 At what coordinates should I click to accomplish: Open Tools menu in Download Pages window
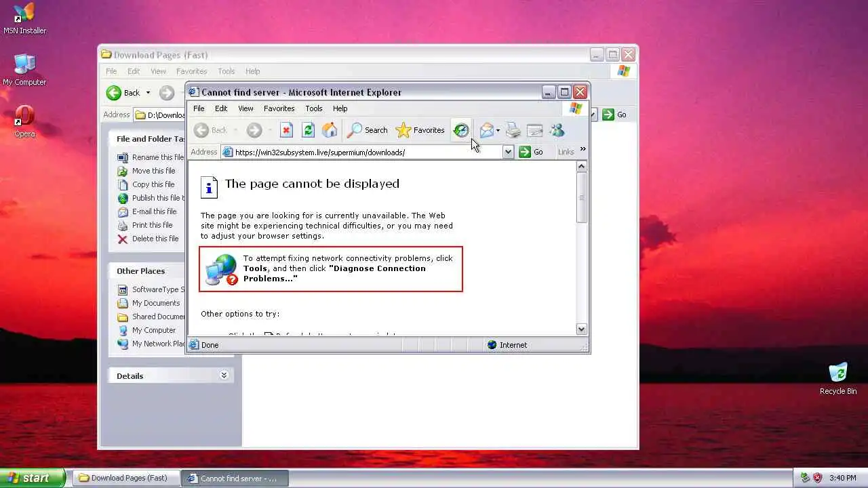pyautogui.click(x=226, y=71)
